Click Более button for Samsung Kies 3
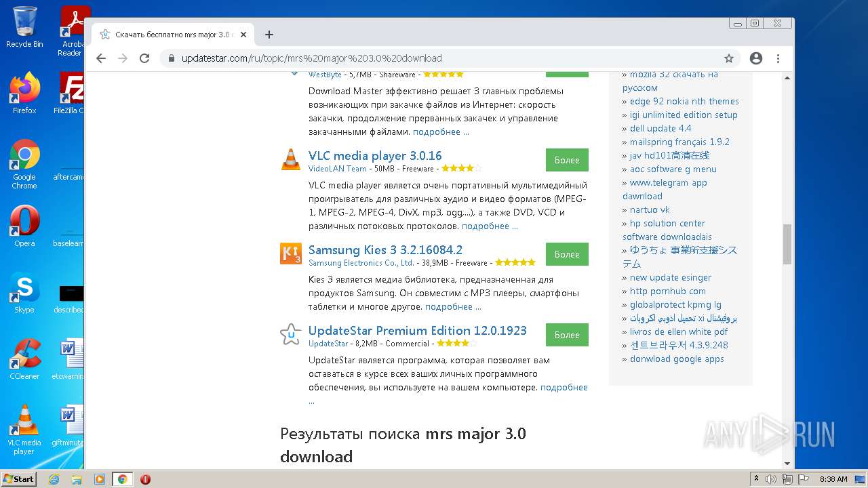868x488 pixels. click(x=567, y=254)
